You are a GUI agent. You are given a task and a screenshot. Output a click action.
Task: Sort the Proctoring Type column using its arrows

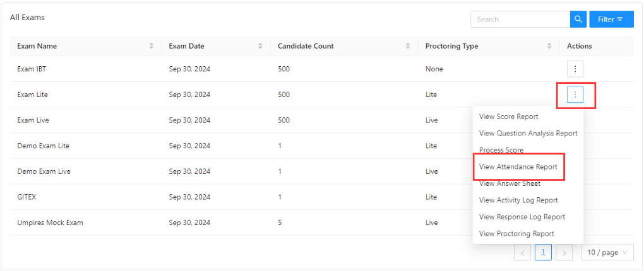[549, 46]
